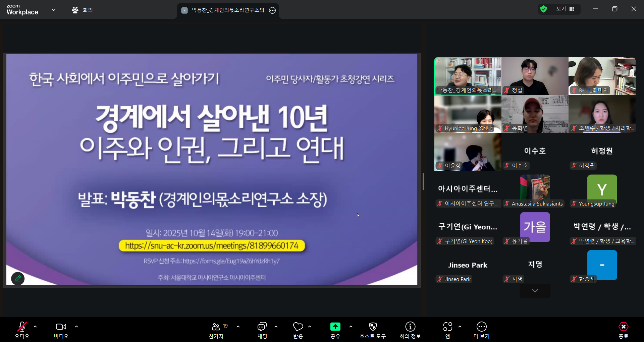The width and height of the screenshot is (644, 342).
Task: Unmute the microphone with Audio (오디오) button
Action: tap(22, 327)
